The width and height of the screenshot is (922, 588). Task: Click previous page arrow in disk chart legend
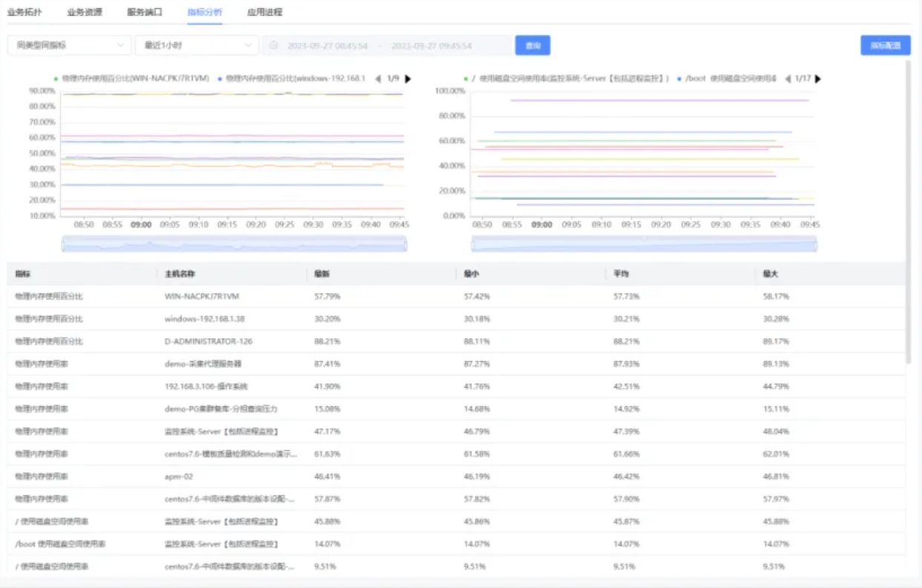point(787,79)
